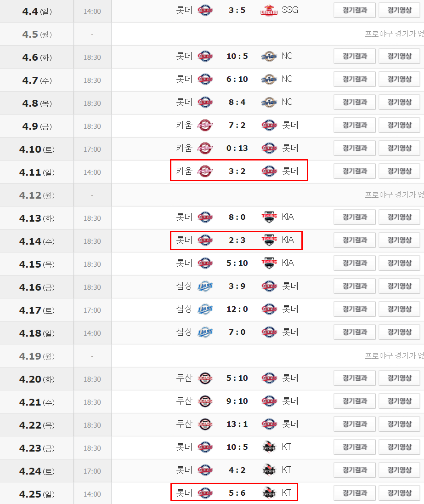Screen dimensions: 424x504
Task: Click the 8 : 0 score on 4.13
Action: point(237,217)
